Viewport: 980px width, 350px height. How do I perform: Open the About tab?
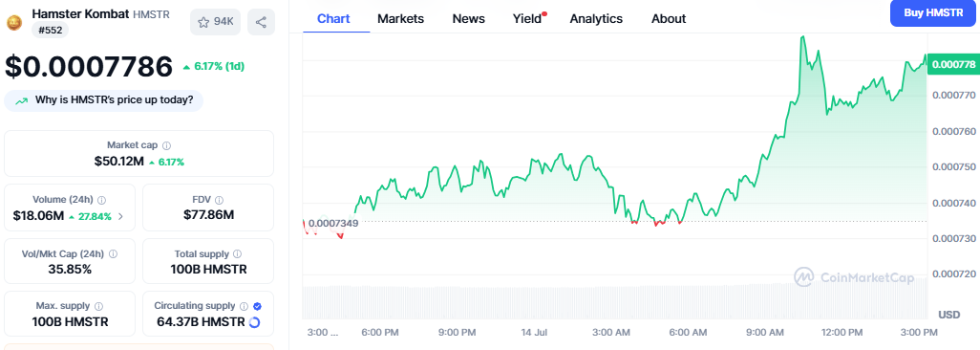tap(669, 19)
